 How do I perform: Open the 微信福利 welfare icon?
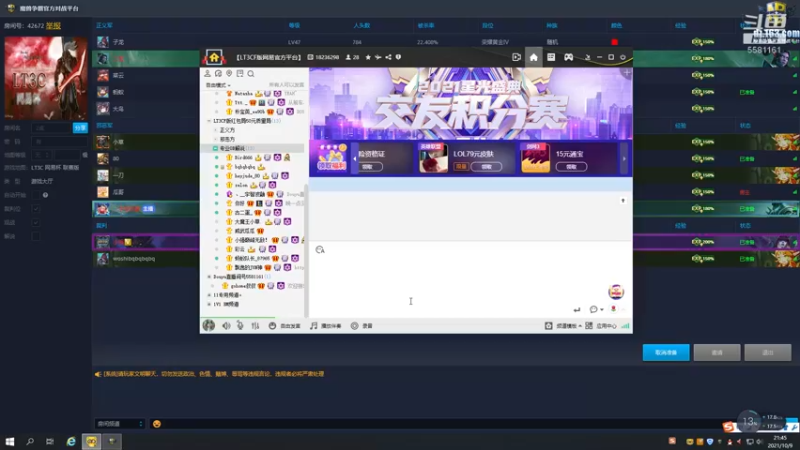pyautogui.click(x=332, y=158)
